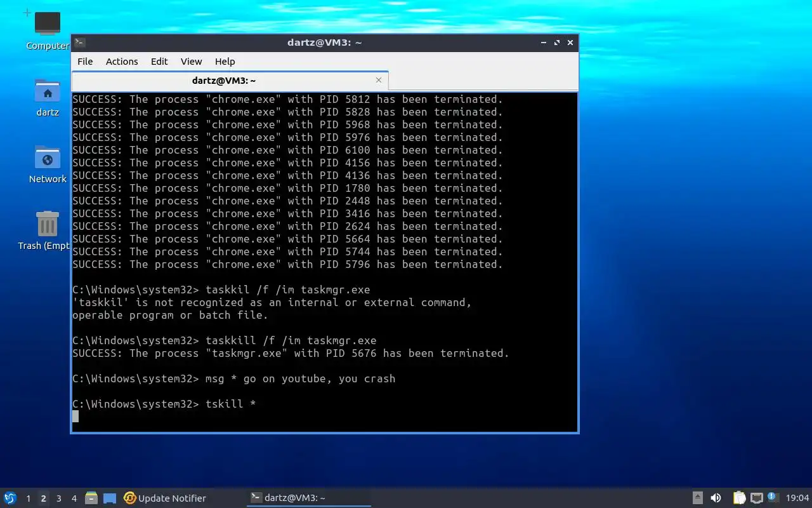Image resolution: width=812 pixels, height=508 pixels.
Task: Click the removable media eject tray icon
Action: tap(697, 498)
